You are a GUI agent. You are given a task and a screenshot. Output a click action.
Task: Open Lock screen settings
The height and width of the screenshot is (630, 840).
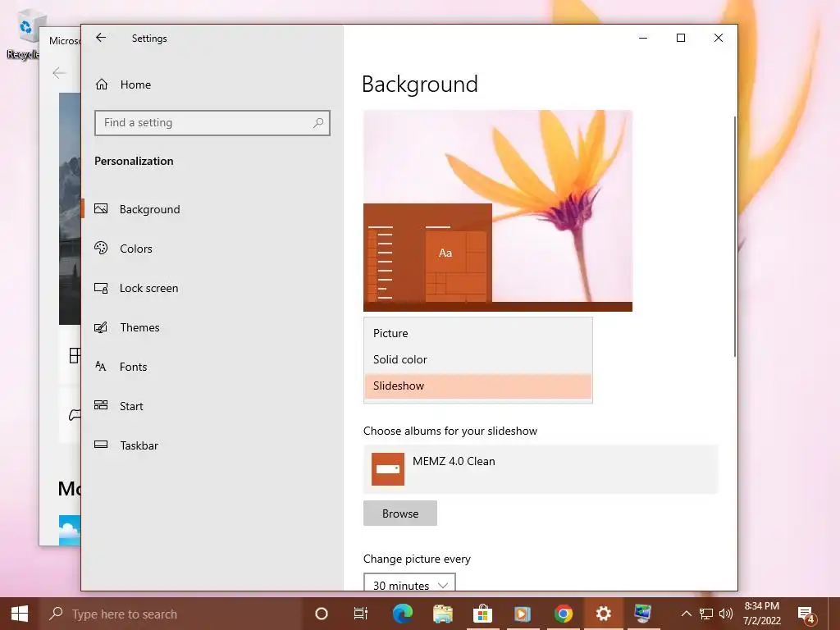pyautogui.click(x=212, y=288)
